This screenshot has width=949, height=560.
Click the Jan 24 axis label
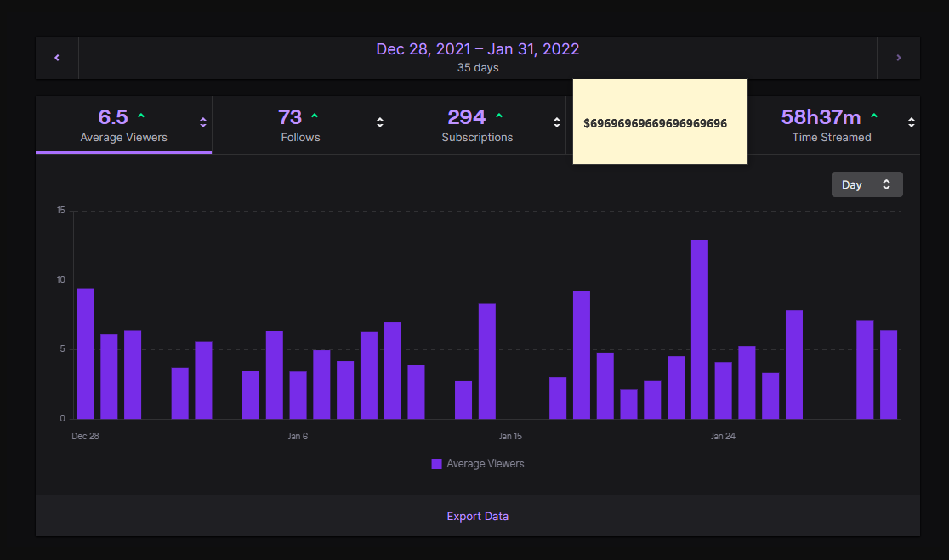click(723, 436)
